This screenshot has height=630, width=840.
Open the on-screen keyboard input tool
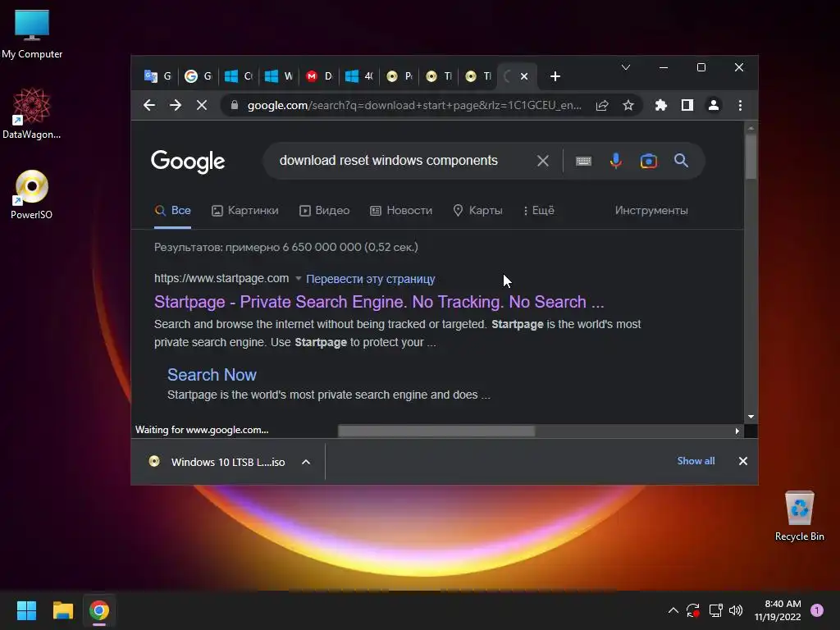point(583,161)
